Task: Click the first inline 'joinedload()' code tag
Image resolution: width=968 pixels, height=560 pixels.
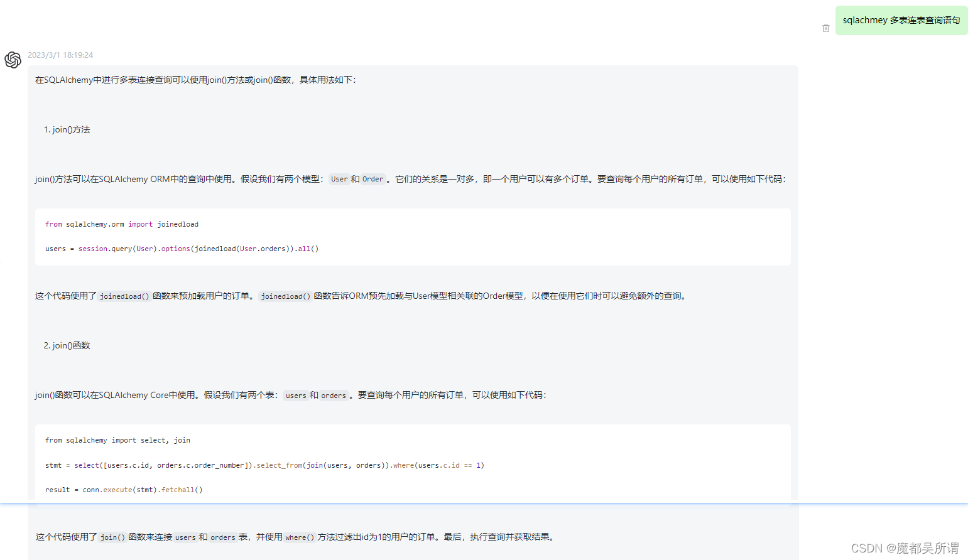Action: 124,296
